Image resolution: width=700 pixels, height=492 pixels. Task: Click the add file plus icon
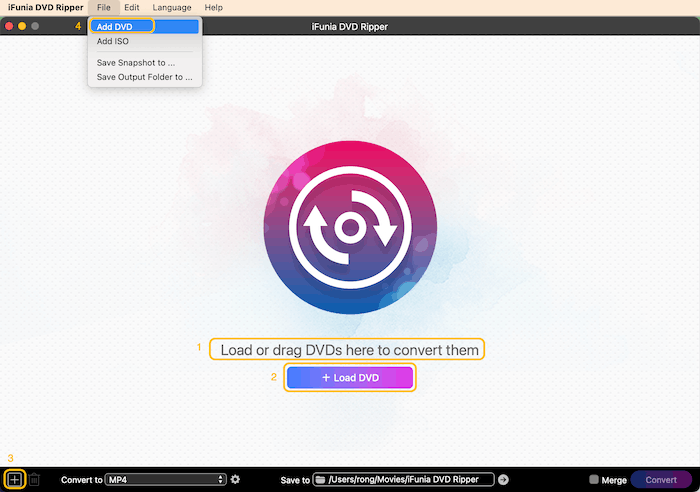14,480
